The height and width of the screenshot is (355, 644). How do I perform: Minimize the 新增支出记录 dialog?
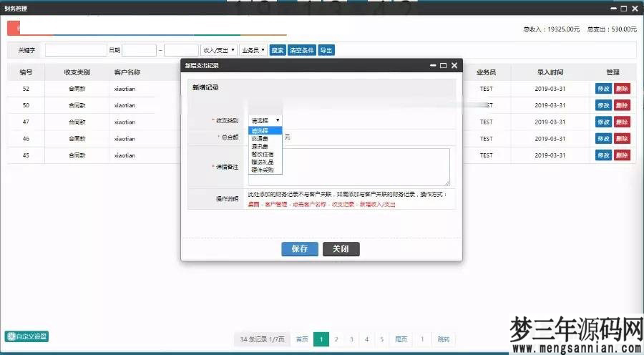click(x=433, y=65)
